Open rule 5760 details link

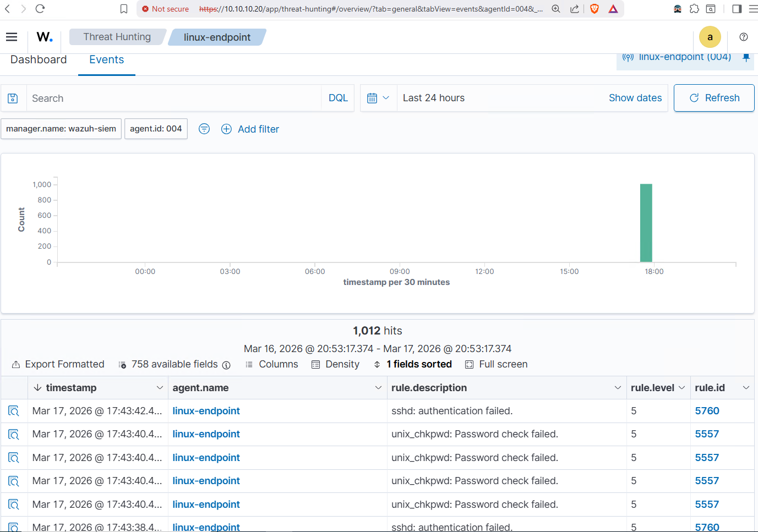coord(707,410)
